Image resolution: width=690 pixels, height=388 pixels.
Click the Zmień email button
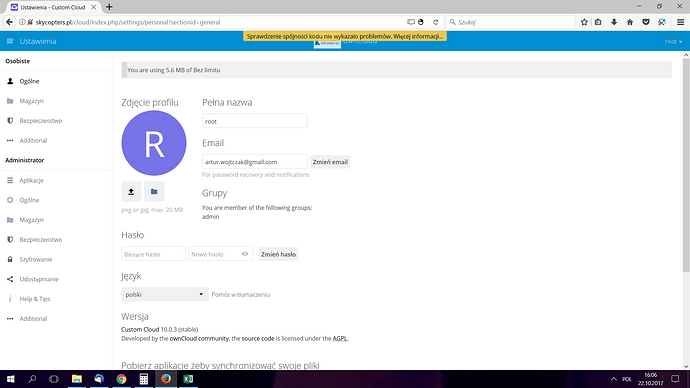coord(330,162)
